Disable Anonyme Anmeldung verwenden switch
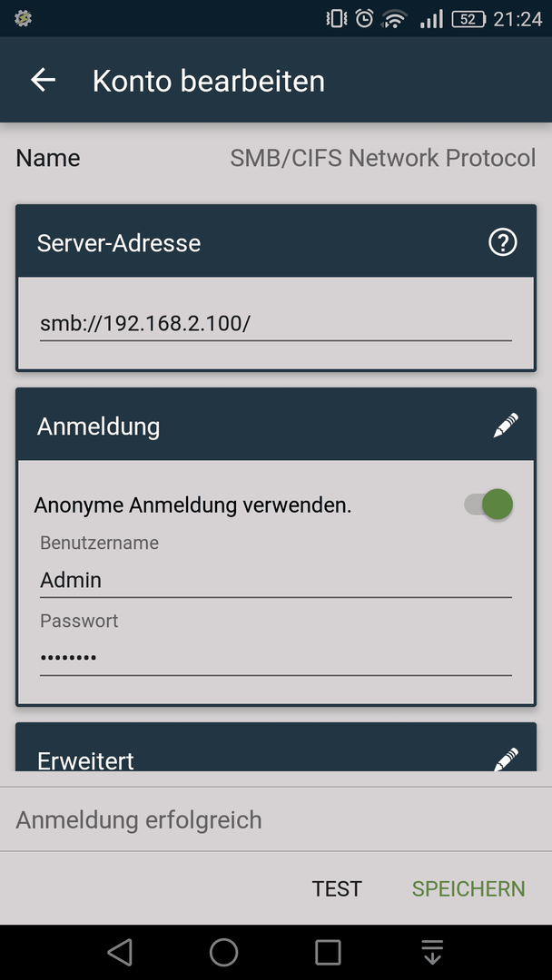Image resolution: width=552 pixels, height=980 pixels. tap(488, 505)
